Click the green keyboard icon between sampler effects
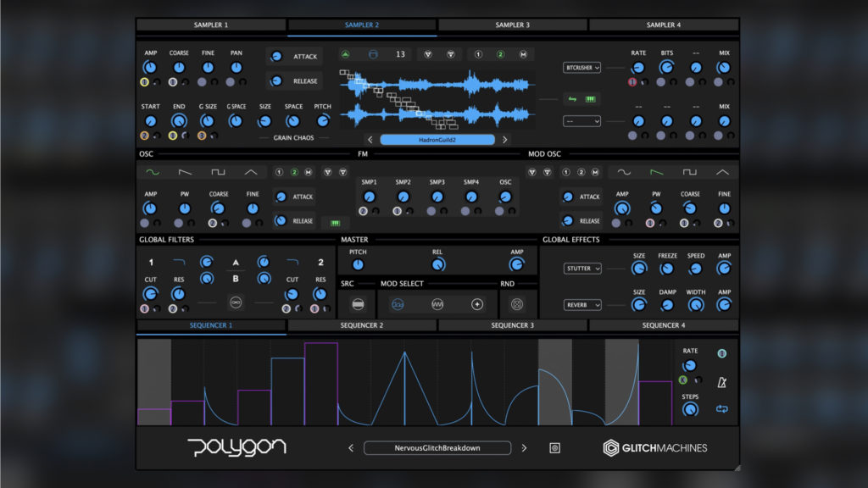This screenshot has height=488, width=868. (591, 99)
